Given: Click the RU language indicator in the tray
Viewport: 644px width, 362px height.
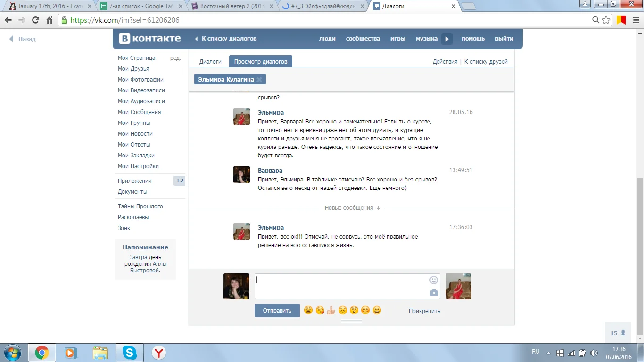Looking at the screenshot, I should coord(536,352).
